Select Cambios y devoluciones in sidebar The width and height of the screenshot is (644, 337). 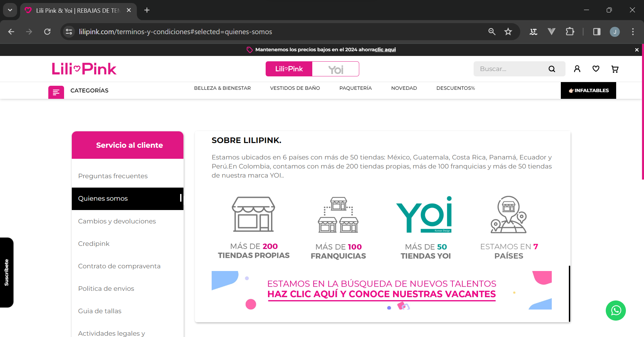[x=127, y=221]
